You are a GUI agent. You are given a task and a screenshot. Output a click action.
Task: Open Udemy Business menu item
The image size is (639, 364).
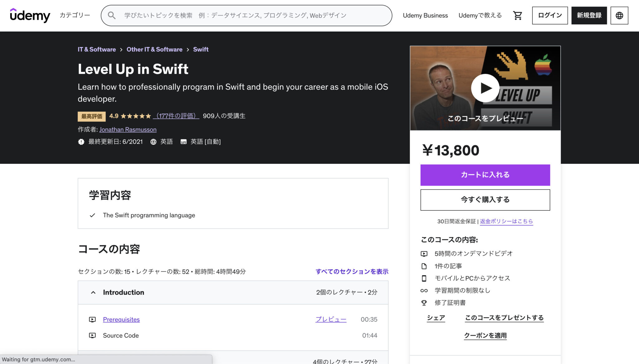pyautogui.click(x=425, y=15)
